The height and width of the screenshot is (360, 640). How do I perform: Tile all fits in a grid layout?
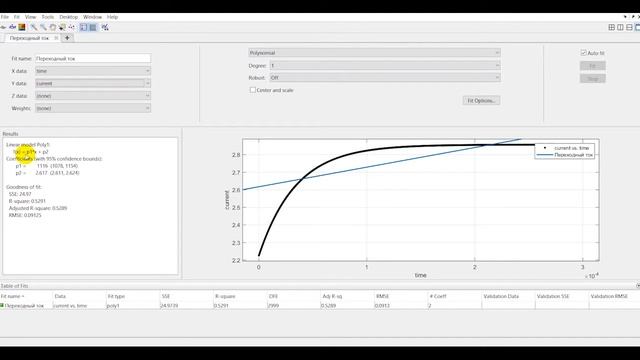(611, 27)
